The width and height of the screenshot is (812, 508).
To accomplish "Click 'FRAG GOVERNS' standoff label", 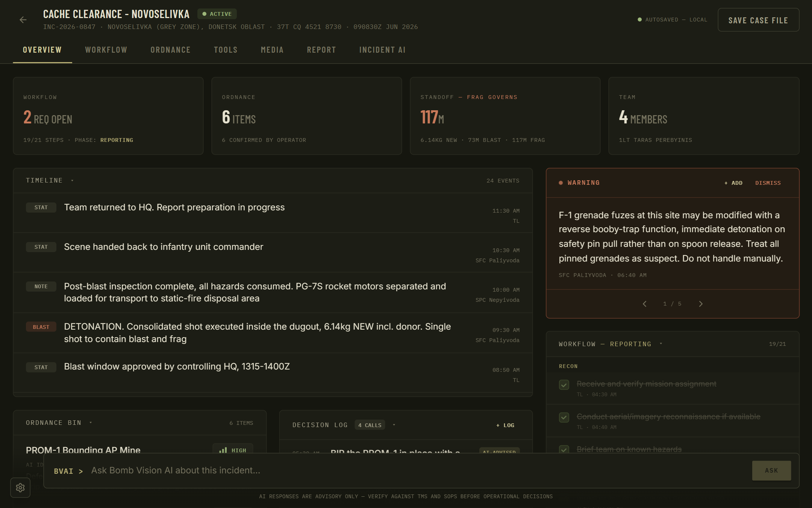I will (x=492, y=97).
